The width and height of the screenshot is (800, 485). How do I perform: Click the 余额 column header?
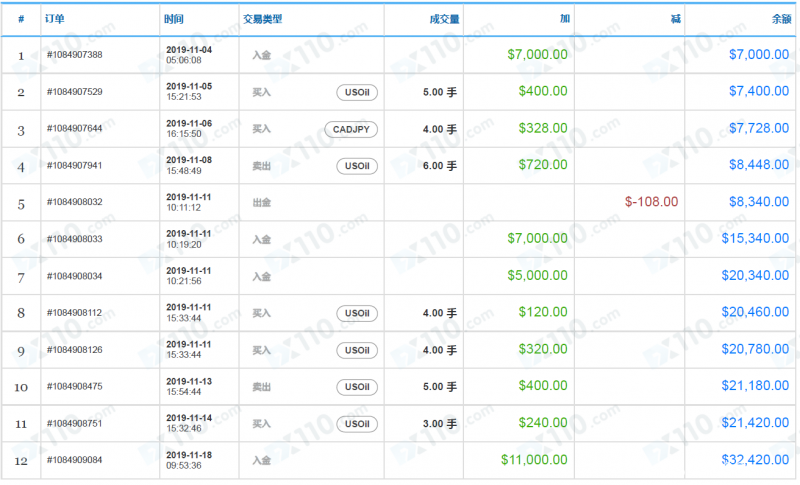pos(781,19)
